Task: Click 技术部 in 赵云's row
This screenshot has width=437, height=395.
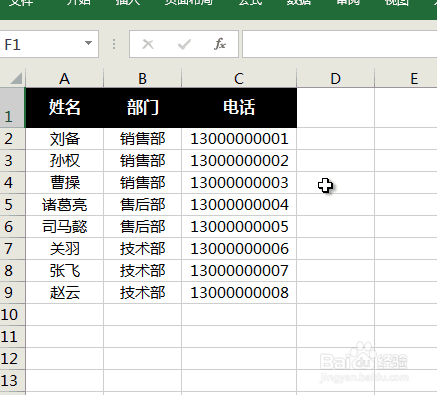Action: pos(143,293)
